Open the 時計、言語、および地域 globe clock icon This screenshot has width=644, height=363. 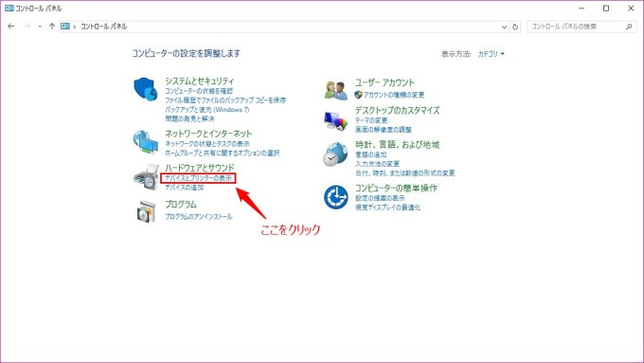335,154
